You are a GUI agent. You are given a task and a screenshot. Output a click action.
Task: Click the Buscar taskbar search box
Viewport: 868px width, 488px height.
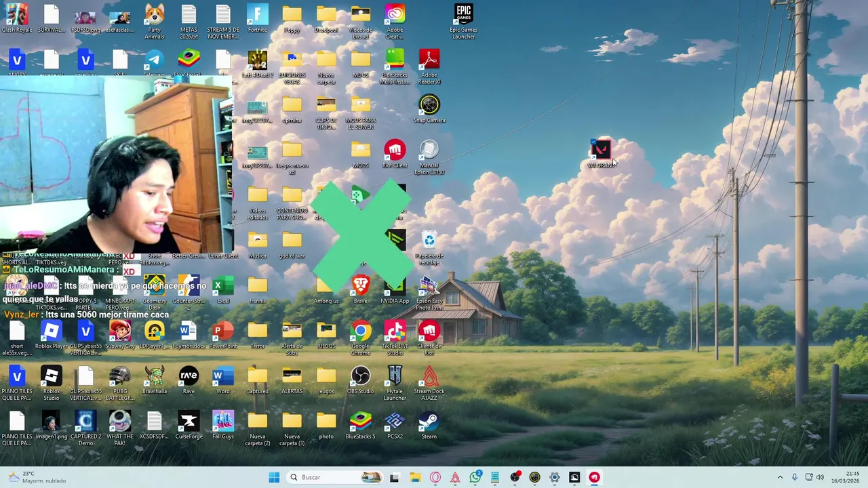coord(335,477)
